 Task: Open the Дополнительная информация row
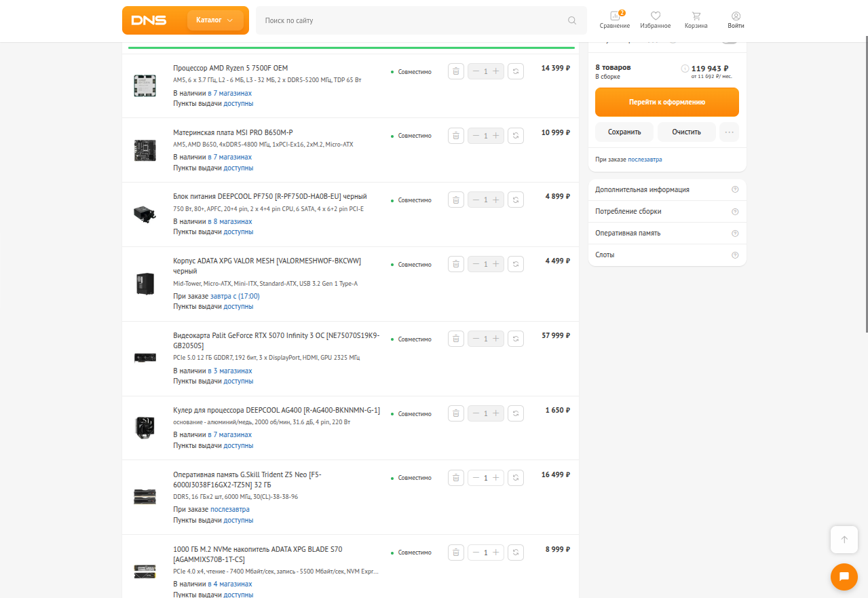667,189
